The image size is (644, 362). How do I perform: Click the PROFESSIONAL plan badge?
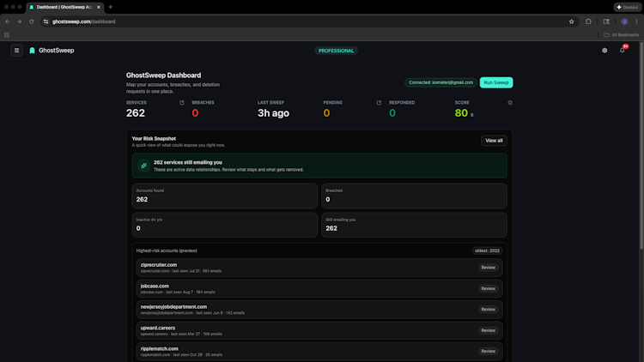pyautogui.click(x=336, y=51)
